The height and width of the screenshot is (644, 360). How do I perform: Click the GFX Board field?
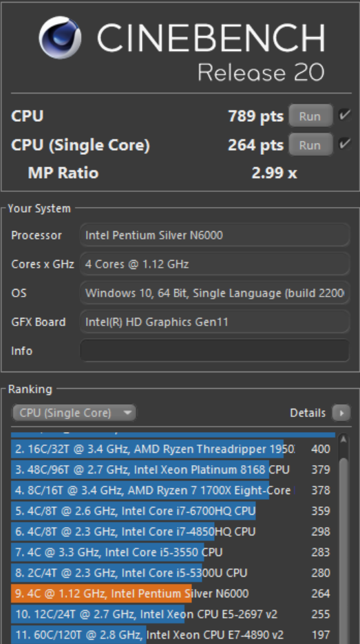coord(215,321)
